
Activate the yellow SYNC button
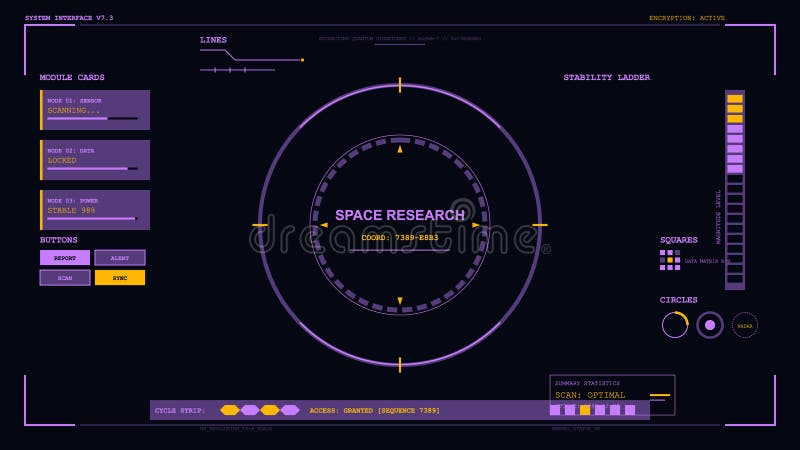[x=120, y=278]
